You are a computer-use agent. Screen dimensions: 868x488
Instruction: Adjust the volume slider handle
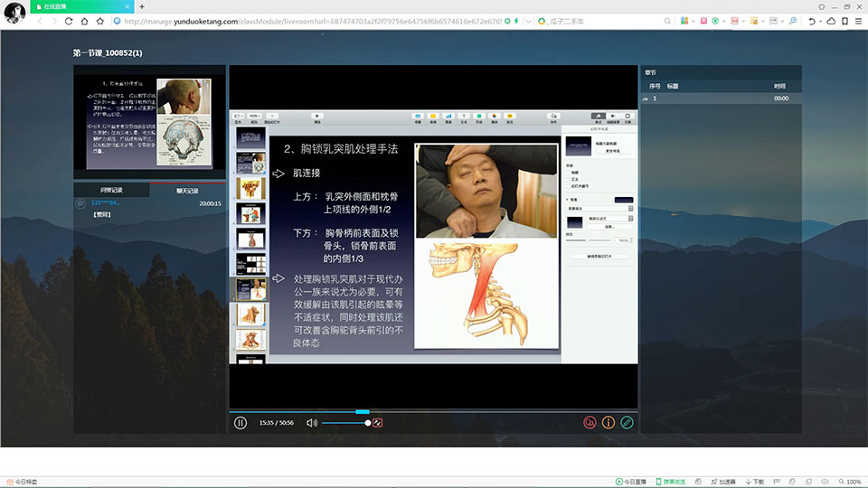coord(368,423)
